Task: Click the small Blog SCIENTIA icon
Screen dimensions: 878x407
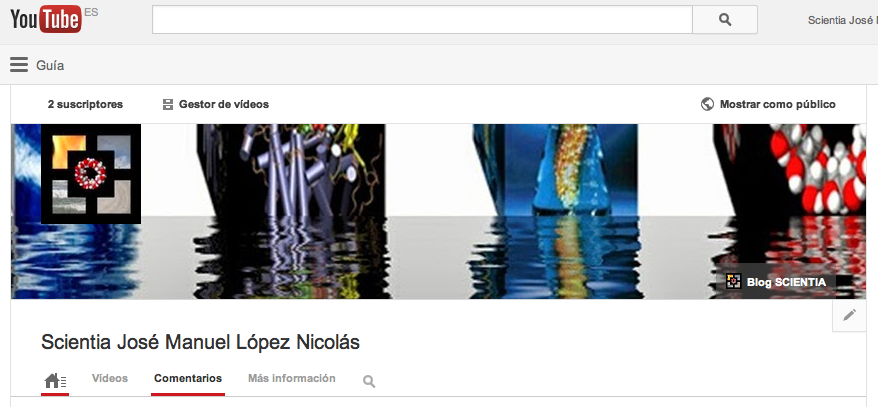Action: (733, 282)
